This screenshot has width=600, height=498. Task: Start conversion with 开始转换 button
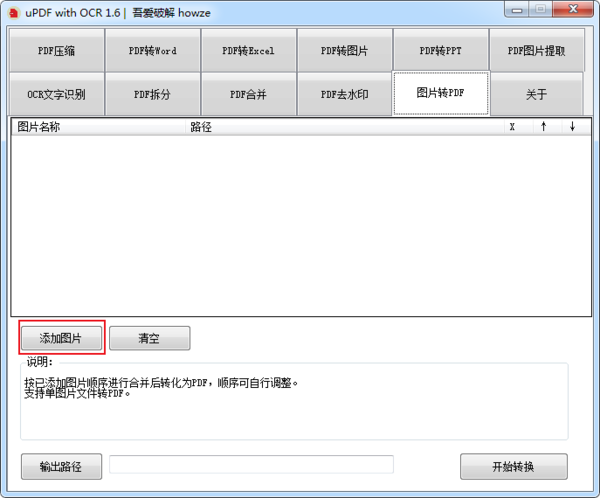[514, 466]
